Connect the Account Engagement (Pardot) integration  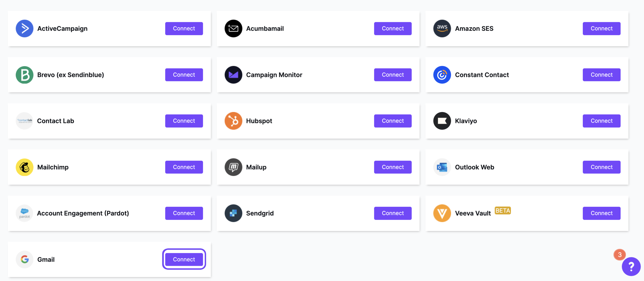coord(184,213)
